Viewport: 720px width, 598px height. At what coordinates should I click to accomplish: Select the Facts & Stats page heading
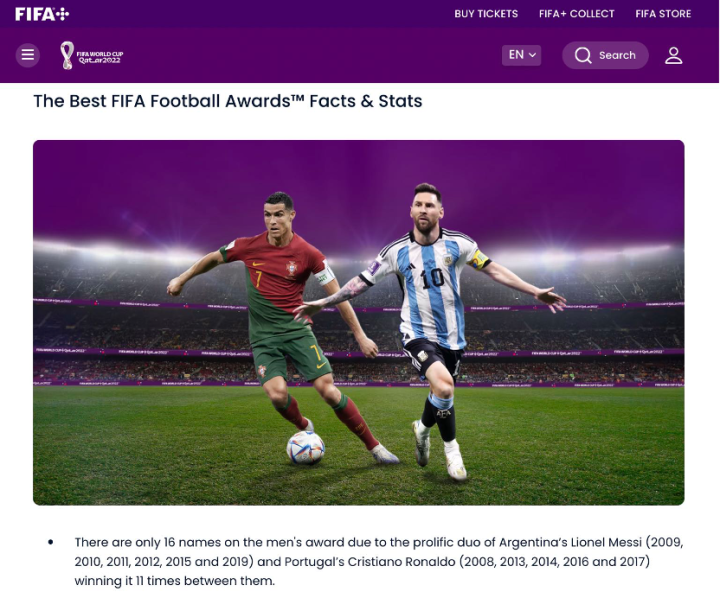(x=228, y=101)
